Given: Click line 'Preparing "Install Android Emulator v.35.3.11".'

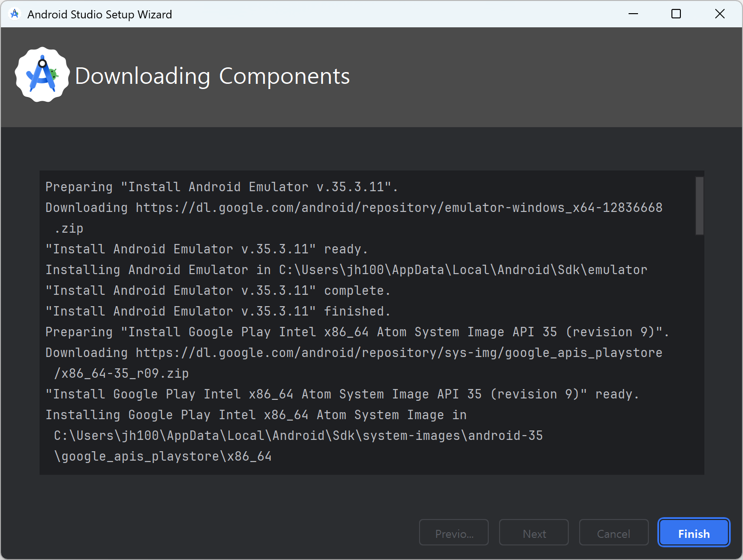Looking at the screenshot, I should click(222, 187).
